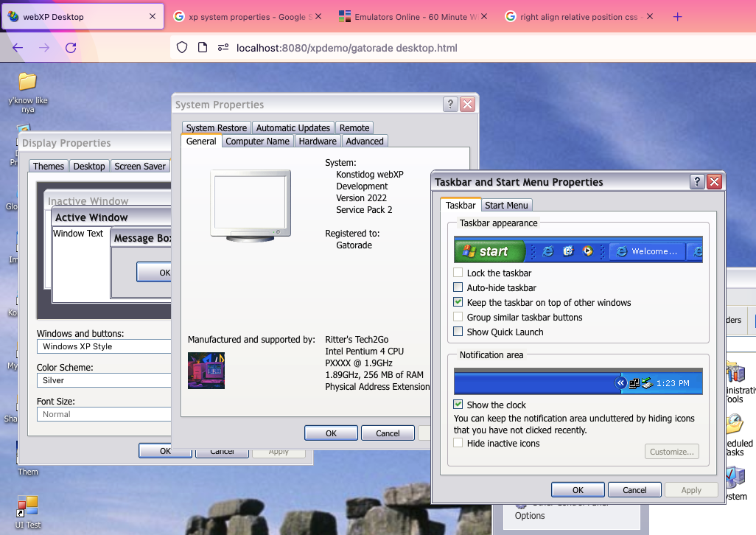Click the Taskbar Properties help question-mark button
Image resolution: width=756 pixels, height=535 pixels.
pyautogui.click(x=697, y=182)
